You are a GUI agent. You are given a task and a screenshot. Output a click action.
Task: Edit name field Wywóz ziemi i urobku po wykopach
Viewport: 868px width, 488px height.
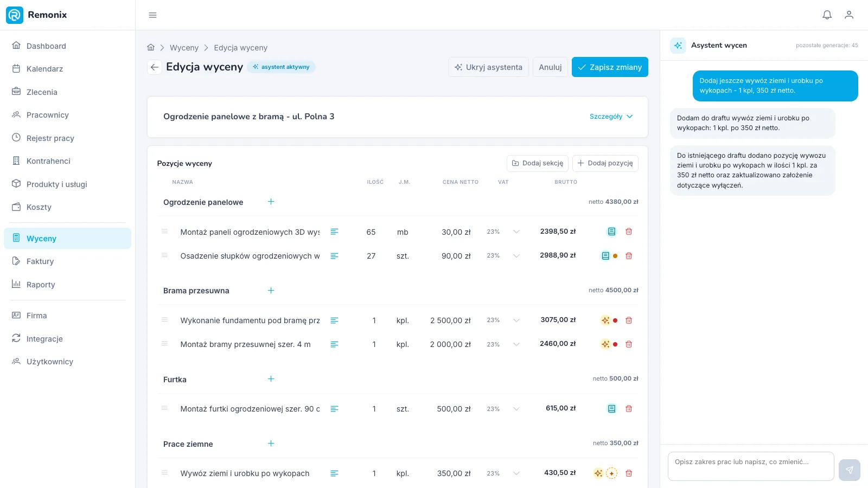click(250, 473)
